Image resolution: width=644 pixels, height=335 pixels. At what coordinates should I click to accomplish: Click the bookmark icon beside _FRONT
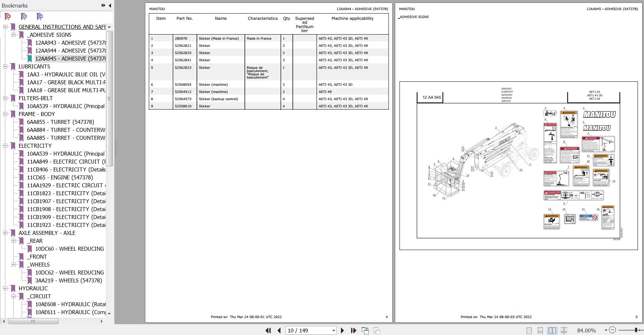point(21,257)
